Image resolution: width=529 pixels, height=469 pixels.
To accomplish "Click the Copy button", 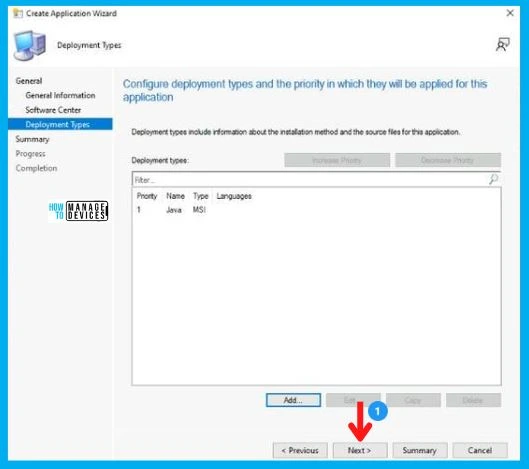I will pos(413,400).
